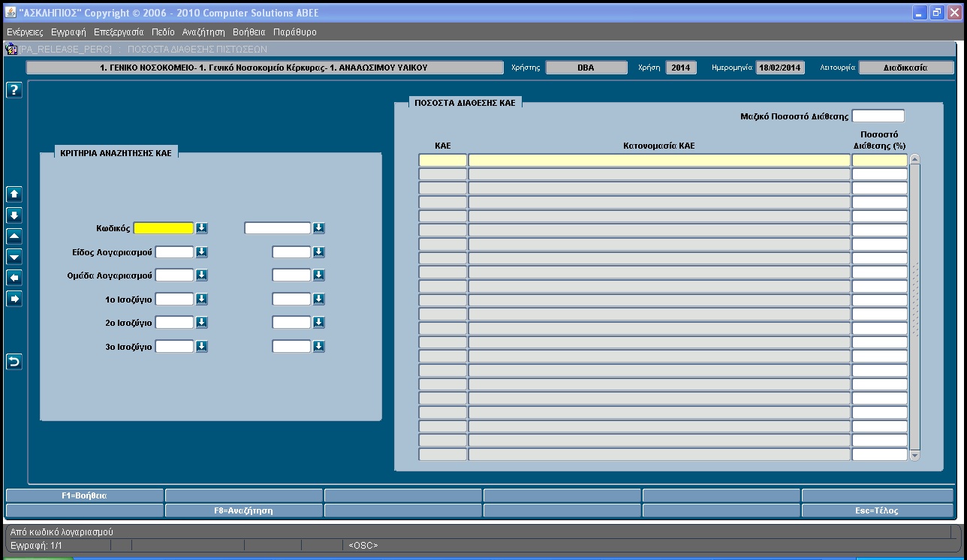Open value list for first Είδος Λογαριασμού field
967x560 pixels.
201,252
